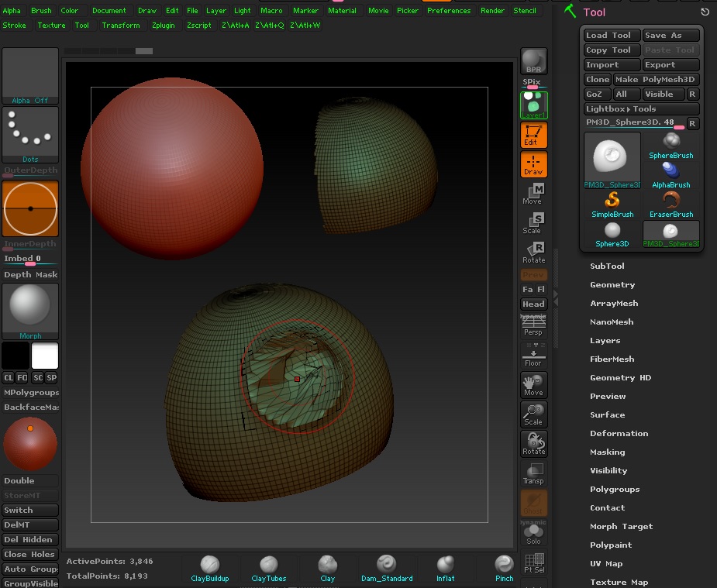Expand the Geometry section
Viewport: 717px width, 588px height.
pyautogui.click(x=612, y=284)
